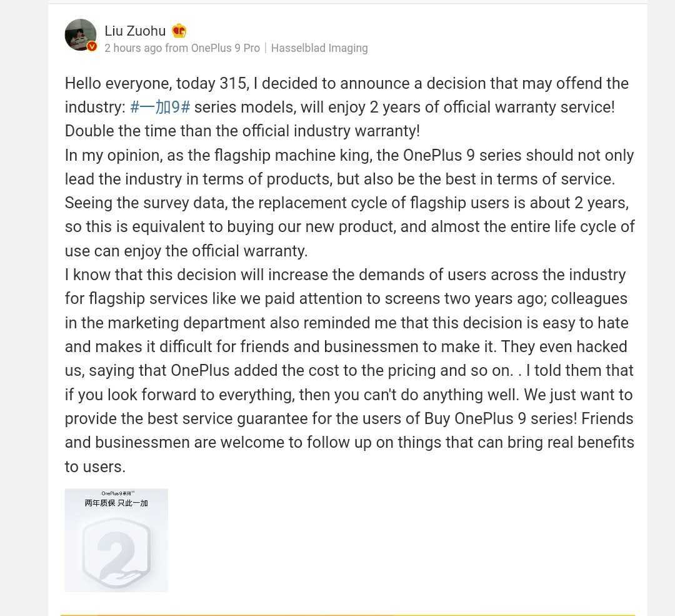The image size is (675, 616).
Task: Click the 'In my opinion' paragraph start
Action: click(349, 155)
